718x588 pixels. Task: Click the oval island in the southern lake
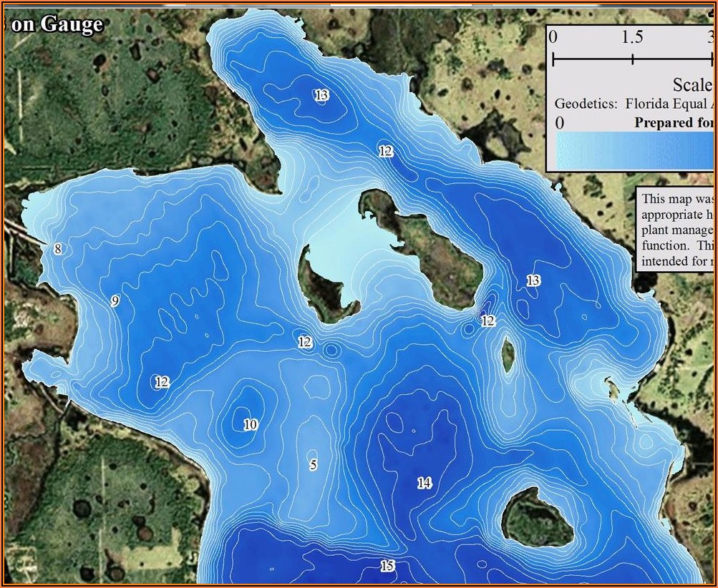(x=537, y=518)
